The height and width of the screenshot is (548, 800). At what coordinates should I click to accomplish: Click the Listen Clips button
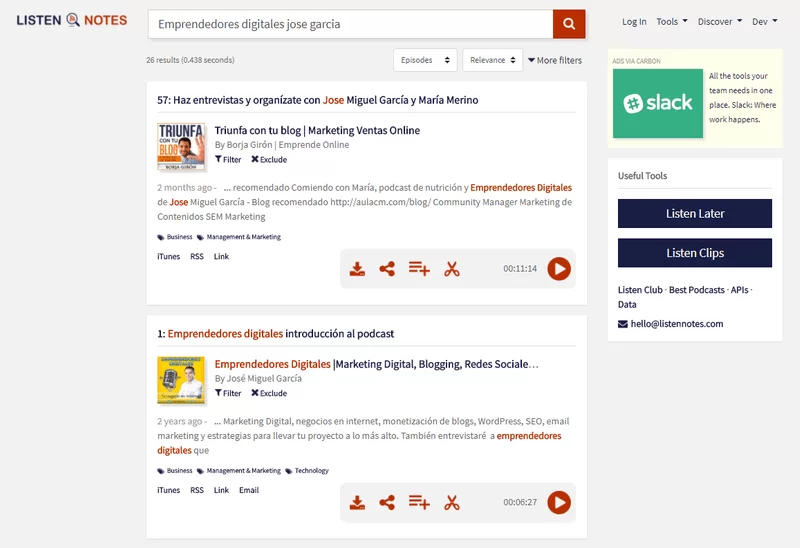695,253
